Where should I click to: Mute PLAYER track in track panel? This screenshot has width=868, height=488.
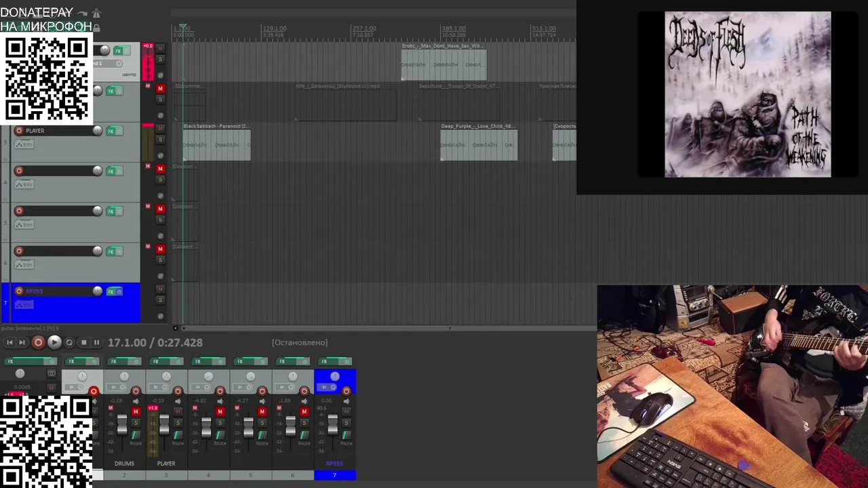point(160,129)
